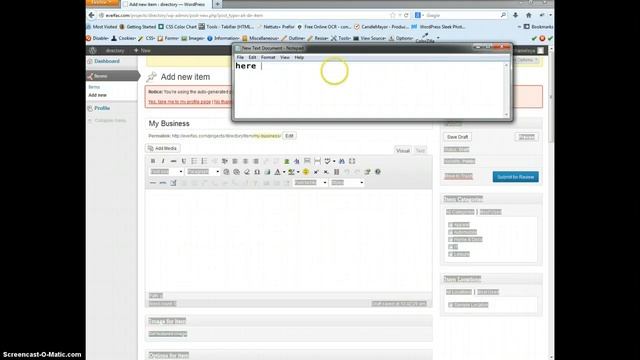The width and height of the screenshot is (640, 360).
Task: Open Notepad's Format menu
Action: tap(268, 58)
